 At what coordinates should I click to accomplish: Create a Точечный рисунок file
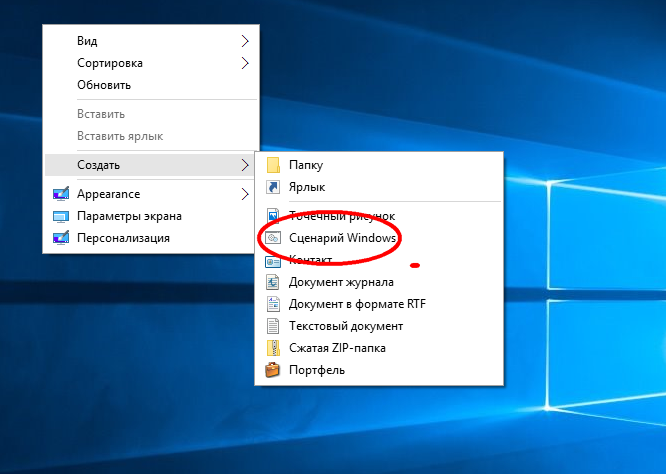[x=379, y=216]
